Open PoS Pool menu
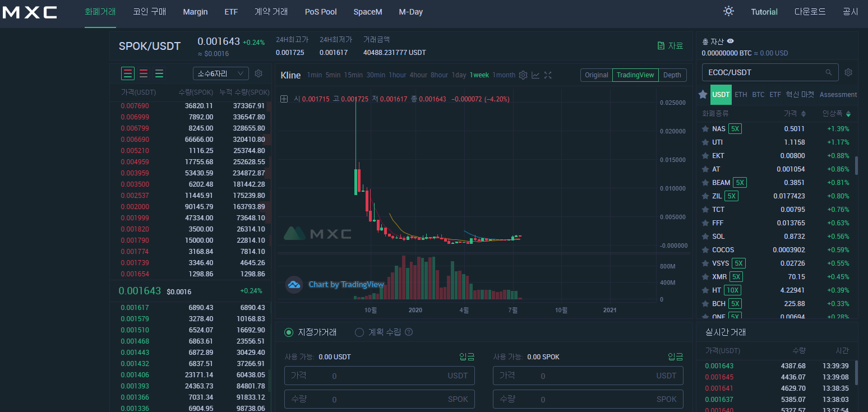 [x=321, y=12]
